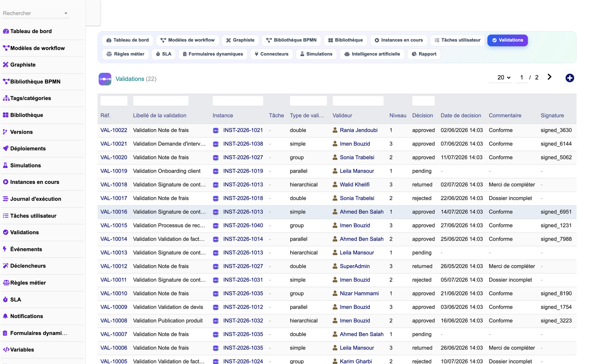The width and height of the screenshot is (589, 364).
Task: Click Validation Publication produit label
Action: (x=168, y=321)
